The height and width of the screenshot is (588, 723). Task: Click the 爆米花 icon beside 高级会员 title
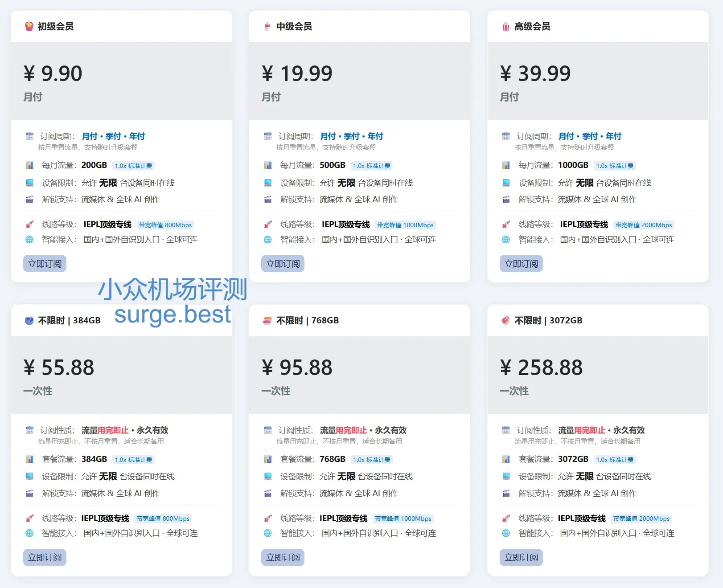[506, 26]
